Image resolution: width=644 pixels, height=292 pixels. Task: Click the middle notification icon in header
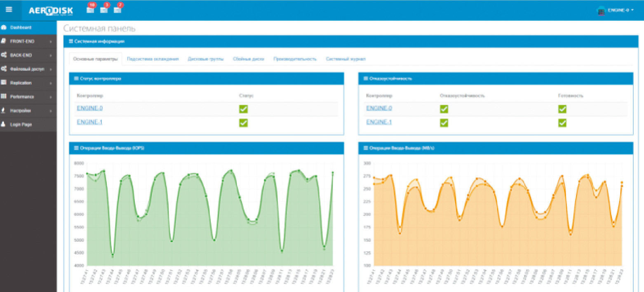(104, 10)
